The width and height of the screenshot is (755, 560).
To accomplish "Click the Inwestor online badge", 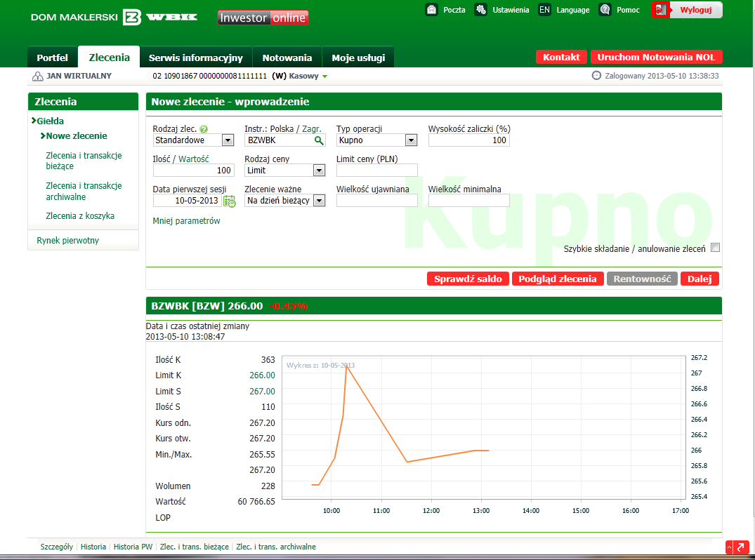I will coord(263,18).
